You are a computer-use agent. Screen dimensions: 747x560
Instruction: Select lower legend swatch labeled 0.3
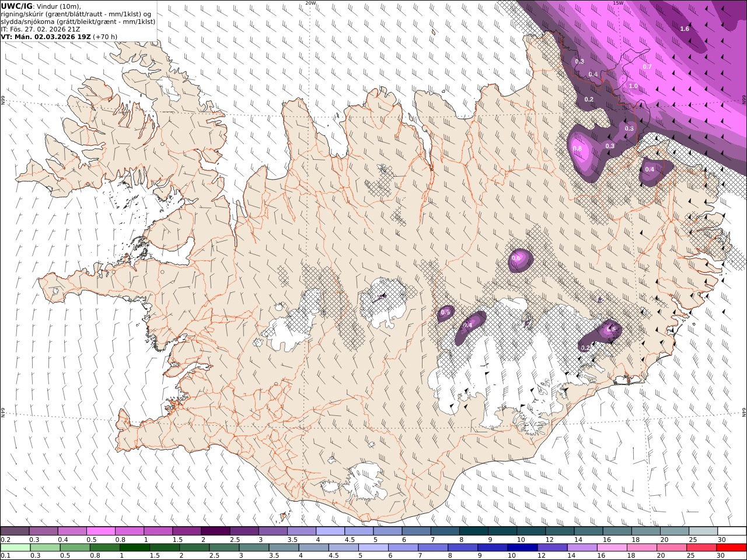pyautogui.click(x=45, y=548)
